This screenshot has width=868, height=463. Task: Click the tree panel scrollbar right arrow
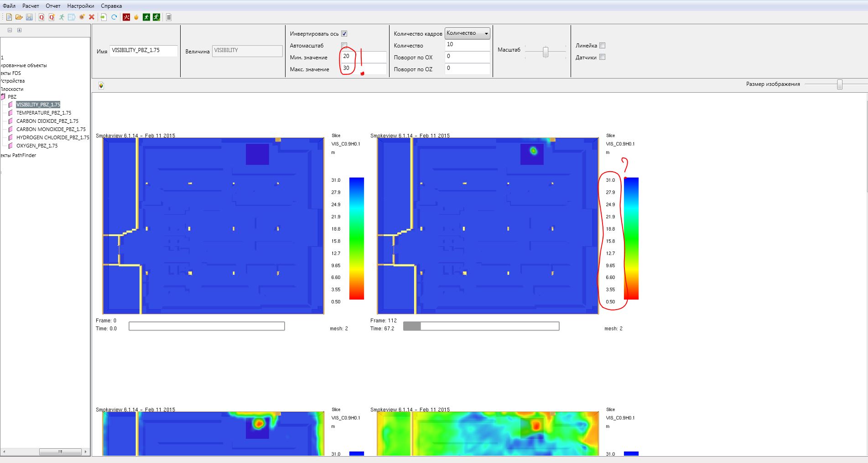(85, 452)
